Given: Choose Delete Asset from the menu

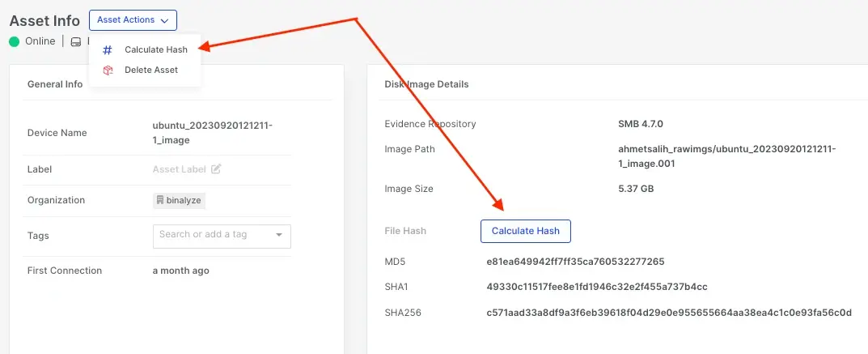Looking at the screenshot, I should [x=150, y=70].
